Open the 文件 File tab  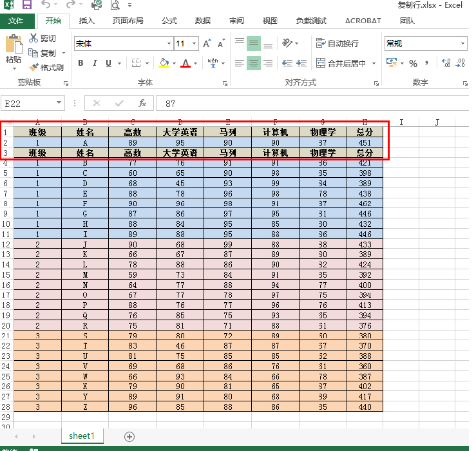point(16,21)
